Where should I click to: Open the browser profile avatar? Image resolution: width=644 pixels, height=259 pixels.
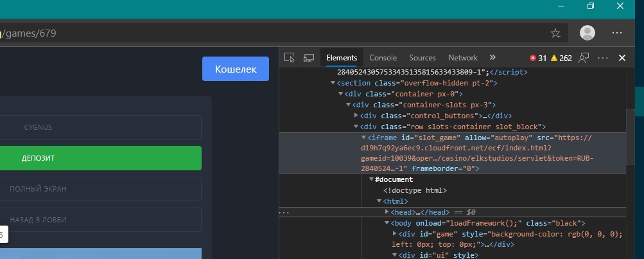coord(587,33)
